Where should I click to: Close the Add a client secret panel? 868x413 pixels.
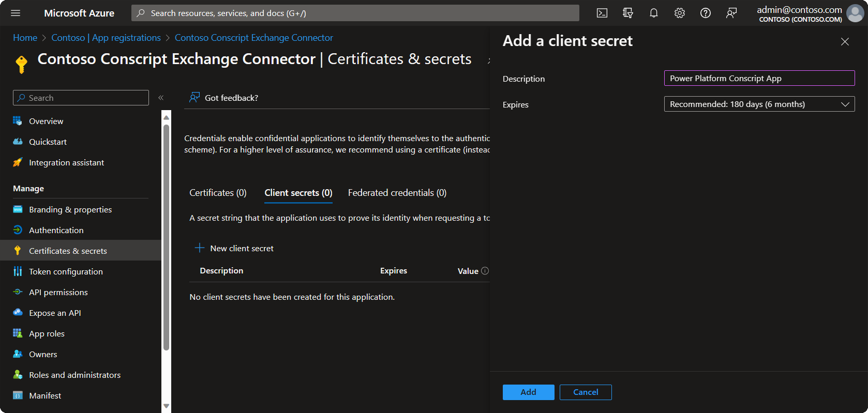(x=845, y=41)
